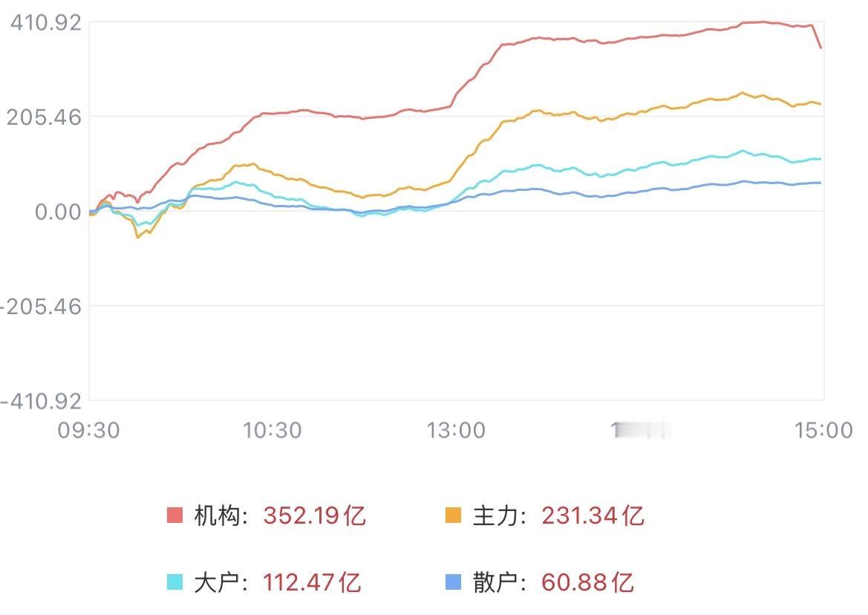Select the 主力 231.34亿 legend value
The width and height of the screenshot is (868, 615).
pos(593,515)
